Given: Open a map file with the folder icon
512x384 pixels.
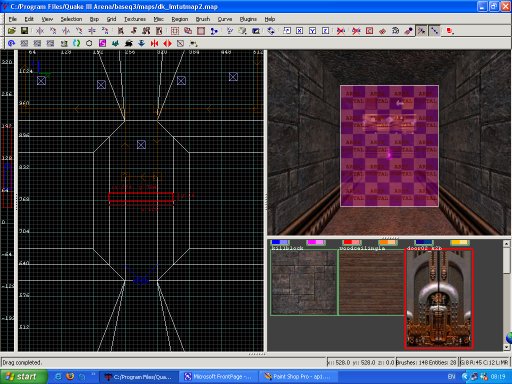Looking at the screenshot, I should click(x=12, y=31).
